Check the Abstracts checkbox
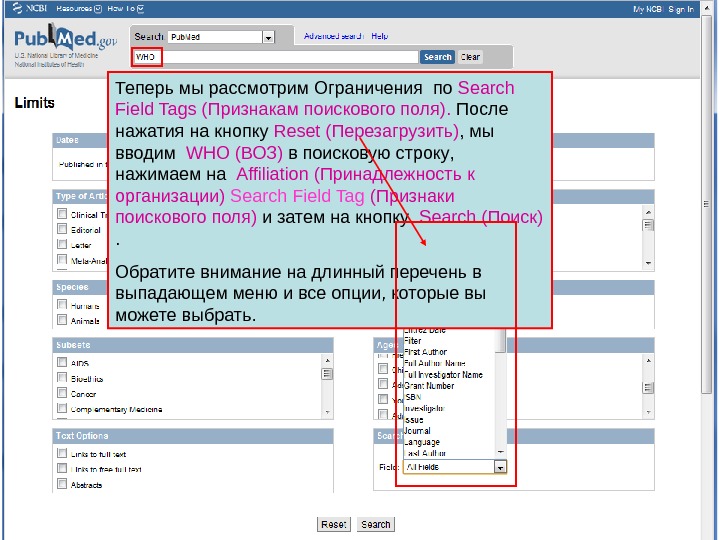The image size is (720, 540). [62, 484]
